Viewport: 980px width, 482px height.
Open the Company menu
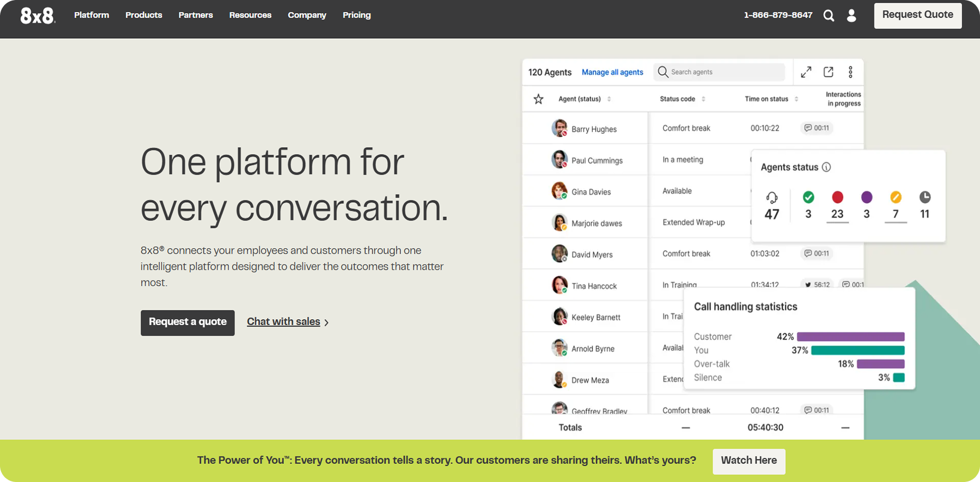point(307,15)
